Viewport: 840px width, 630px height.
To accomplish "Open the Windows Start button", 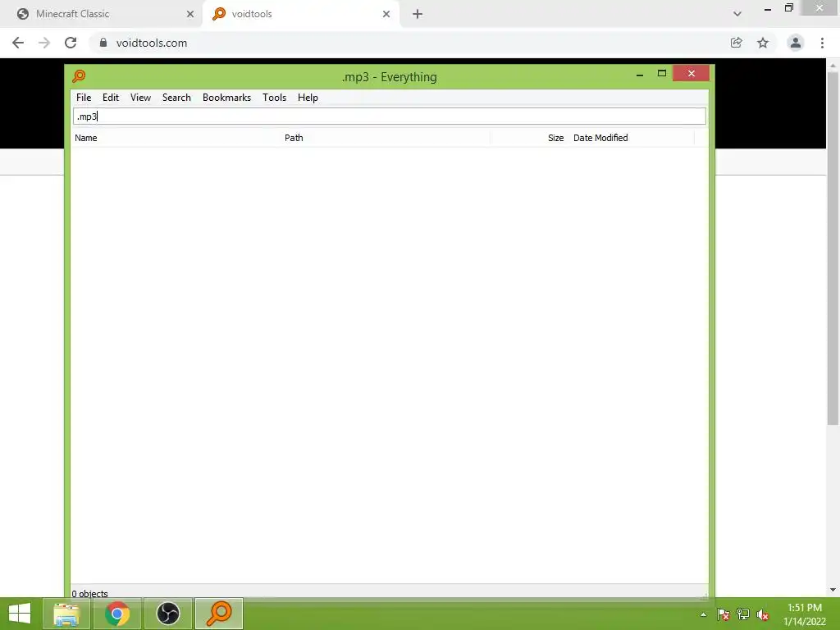I will 20,614.
